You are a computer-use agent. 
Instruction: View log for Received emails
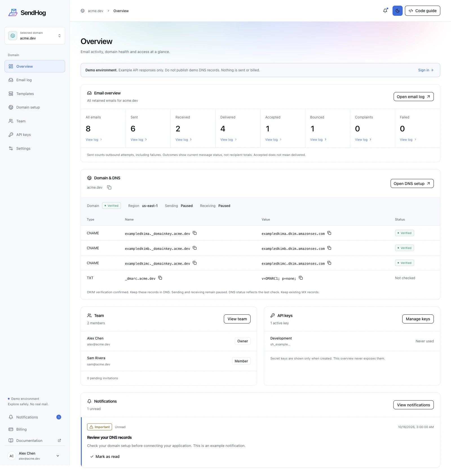coord(184,140)
